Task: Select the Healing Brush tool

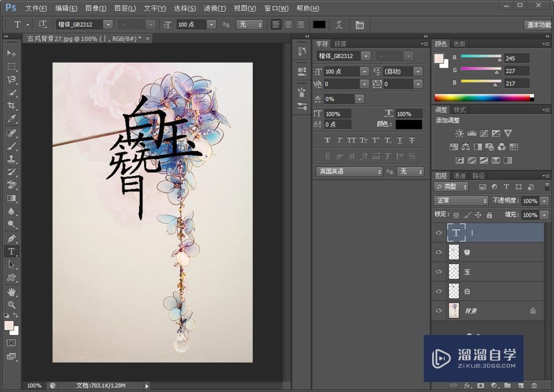Action: pos(11,133)
